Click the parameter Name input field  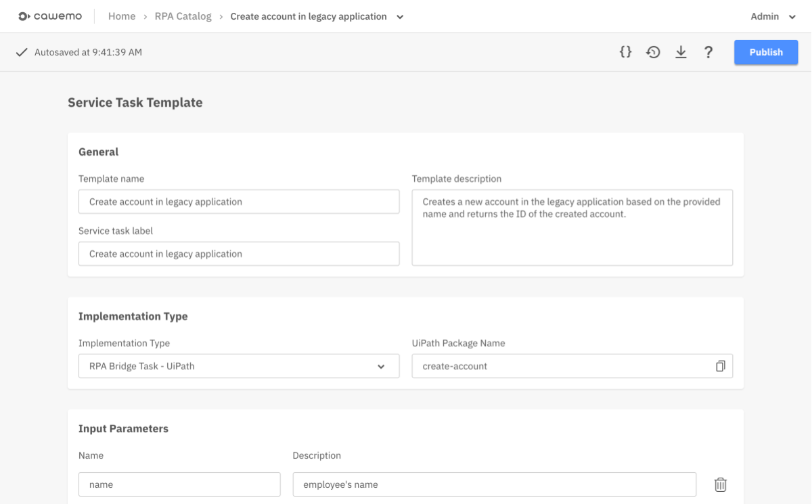coord(179,484)
